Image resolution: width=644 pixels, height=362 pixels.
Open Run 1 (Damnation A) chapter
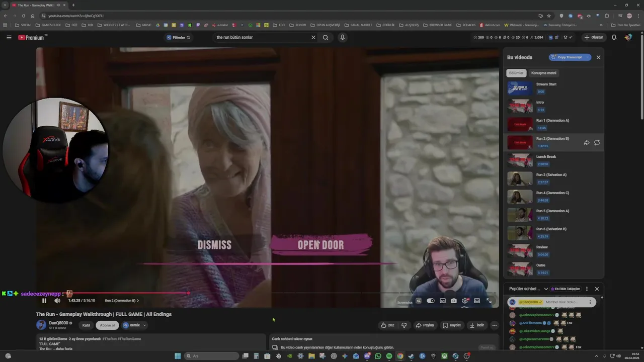click(553, 124)
